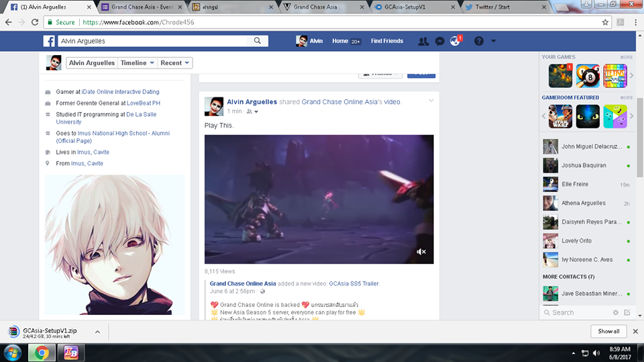
Task: Open post options chevron
Action: (431, 100)
